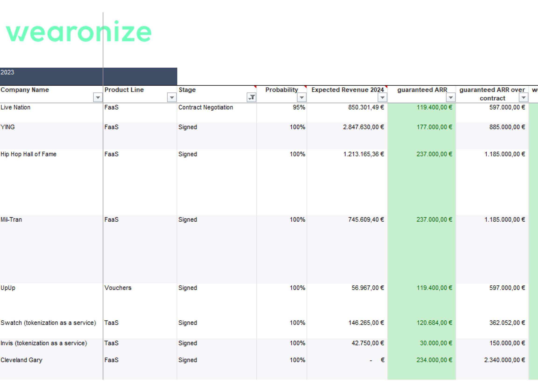Select the 1.213.165,36 € revenue cell
The height and width of the screenshot is (392, 538).
click(x=347, y=182)
